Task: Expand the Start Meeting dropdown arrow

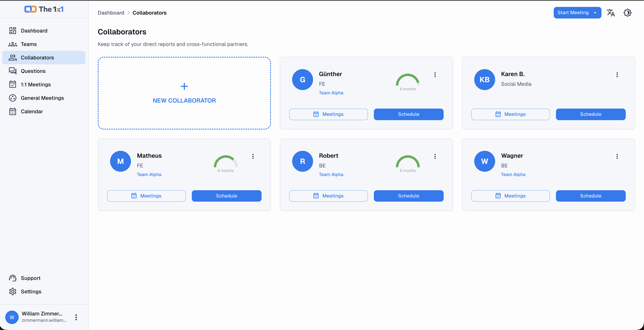Action: 595,13
